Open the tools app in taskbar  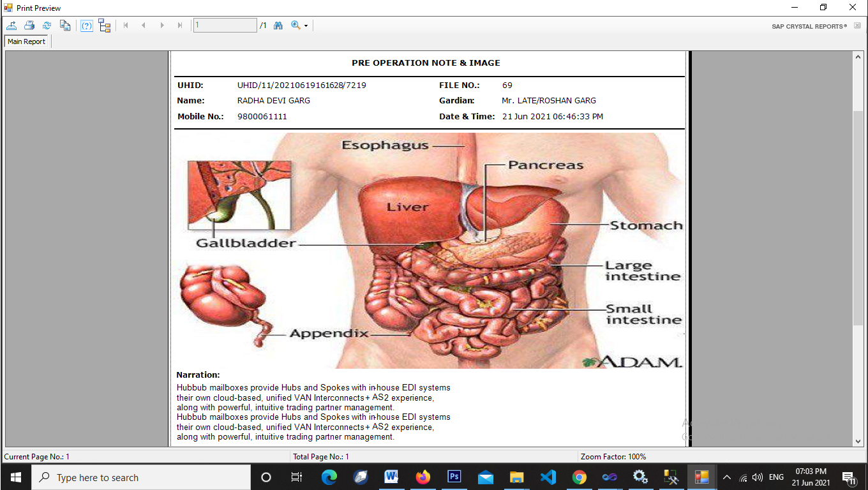pyautogui.click(x=671, y=477)
